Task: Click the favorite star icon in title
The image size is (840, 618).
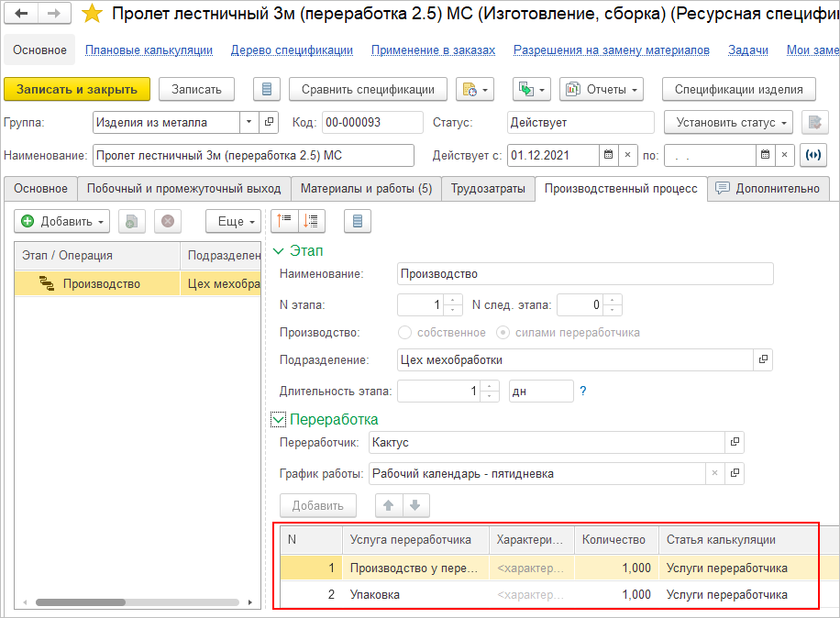Action: coord(92,14)
